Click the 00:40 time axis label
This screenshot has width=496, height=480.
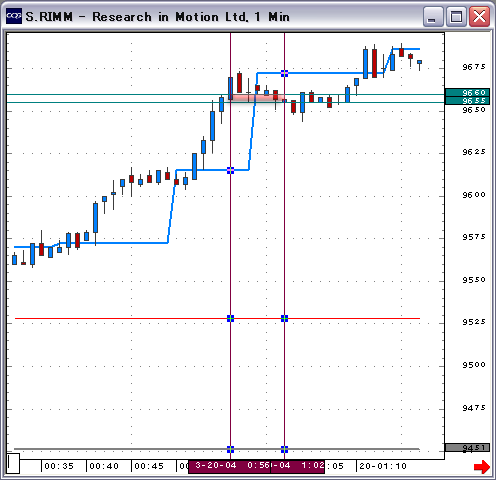(x=104, y=466)
